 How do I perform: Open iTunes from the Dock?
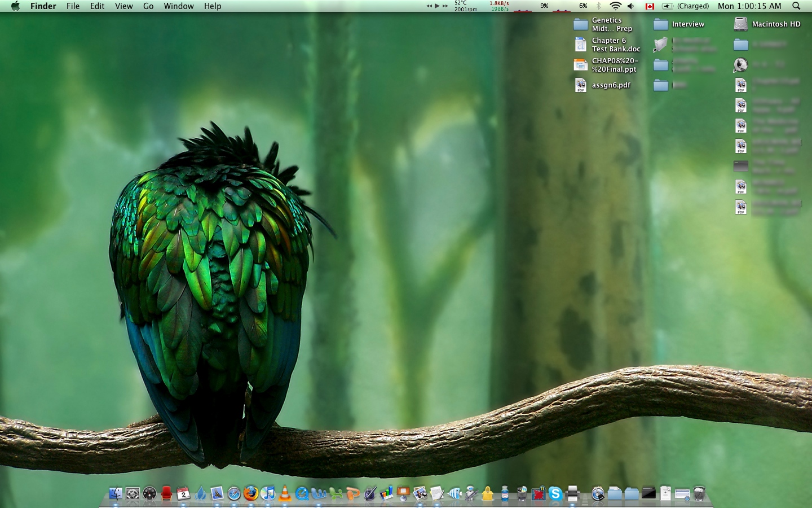[x=268, y=493]
